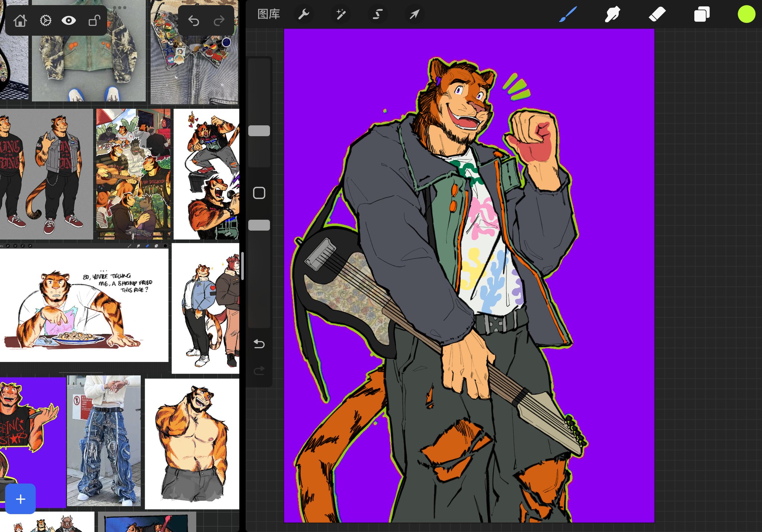The height and width of the screenshot is (532, 762).
Task: Open the lime green color picker
Action: point(746,14)
